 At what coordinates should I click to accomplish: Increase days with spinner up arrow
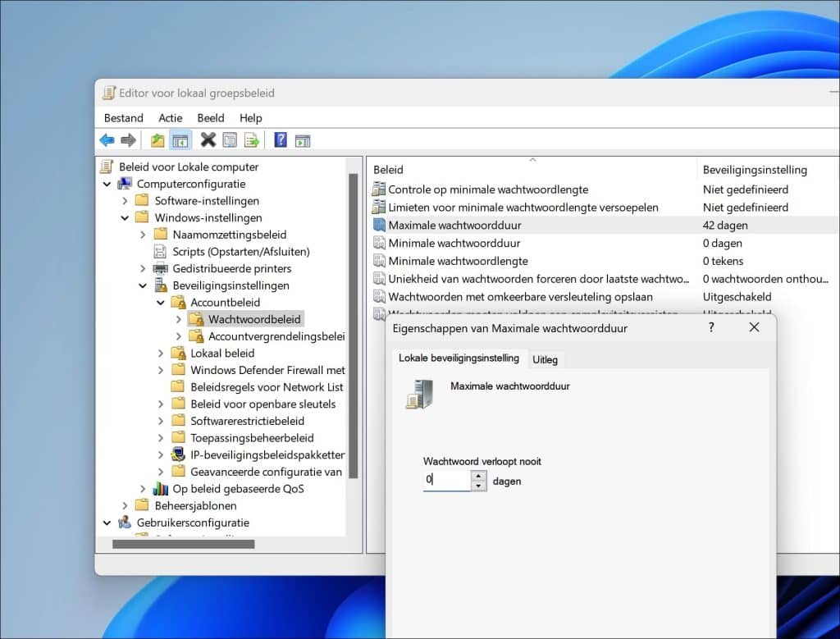click(x=478, y=476)
